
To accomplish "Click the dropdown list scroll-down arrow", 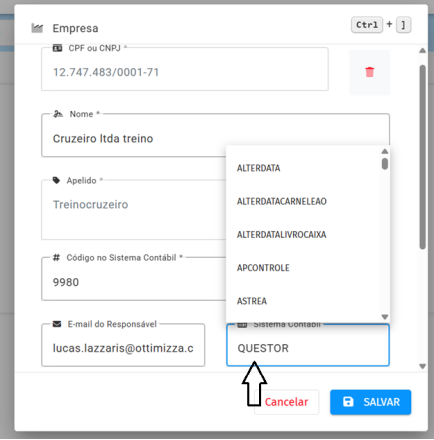I will [x=385, y=317].
